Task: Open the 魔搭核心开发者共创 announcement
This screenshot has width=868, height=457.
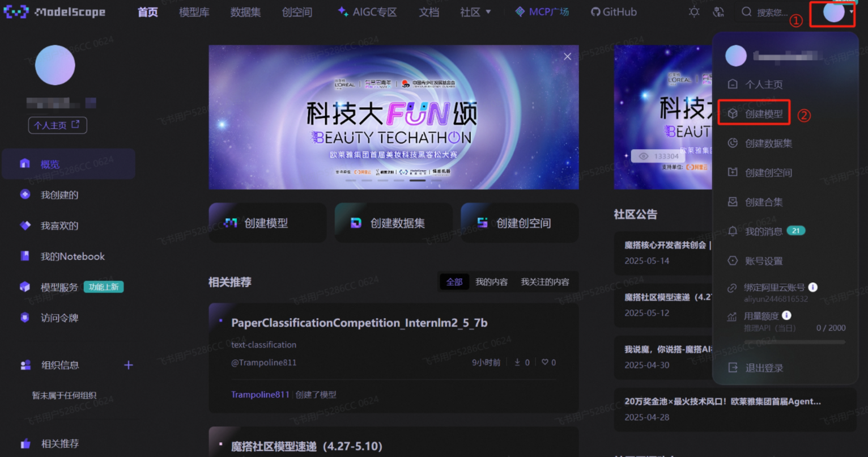Action: (x=668, y=245)
